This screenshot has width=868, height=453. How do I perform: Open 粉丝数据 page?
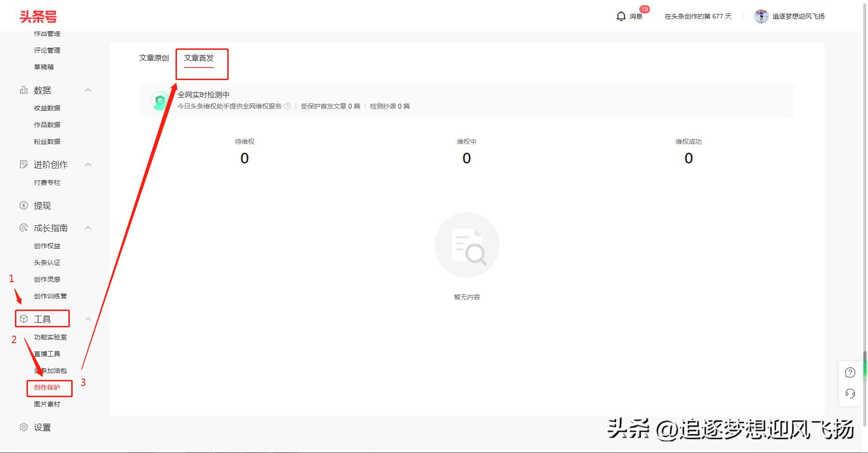(x=47, y=142)
